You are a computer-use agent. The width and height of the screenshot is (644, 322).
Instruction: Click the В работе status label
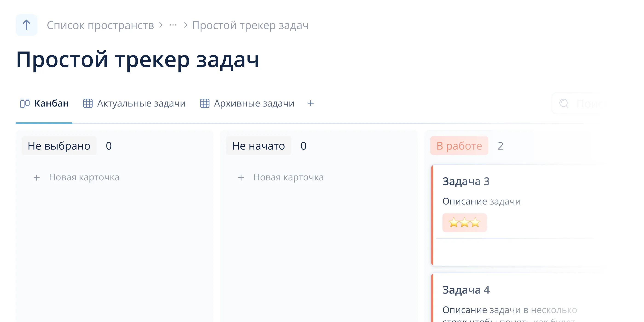(459, 146)
